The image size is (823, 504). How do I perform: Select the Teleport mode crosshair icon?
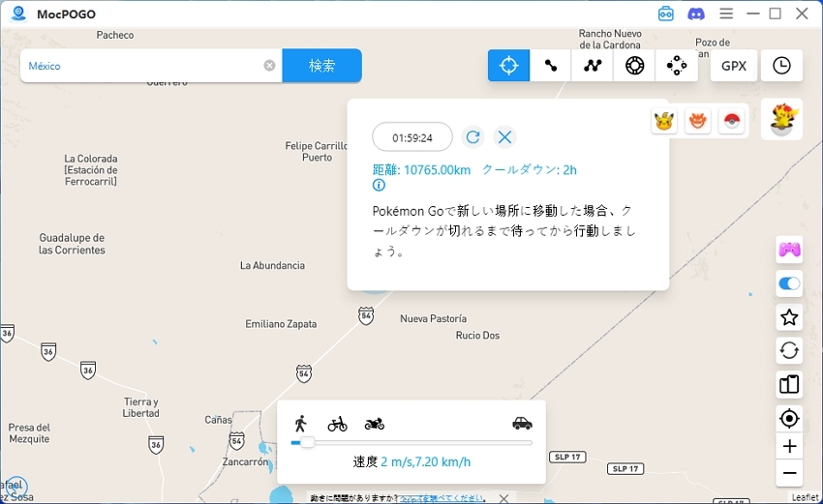tap(508, 66)
